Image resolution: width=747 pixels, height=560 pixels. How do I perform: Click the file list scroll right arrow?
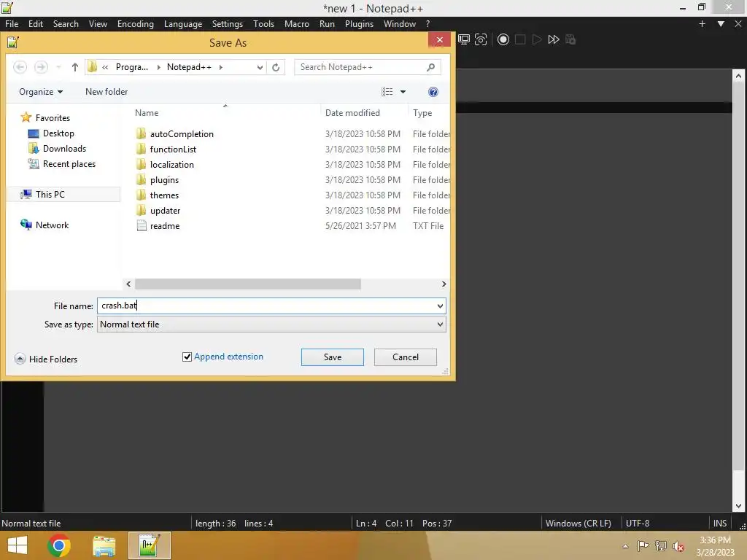[x=444, y=284]
